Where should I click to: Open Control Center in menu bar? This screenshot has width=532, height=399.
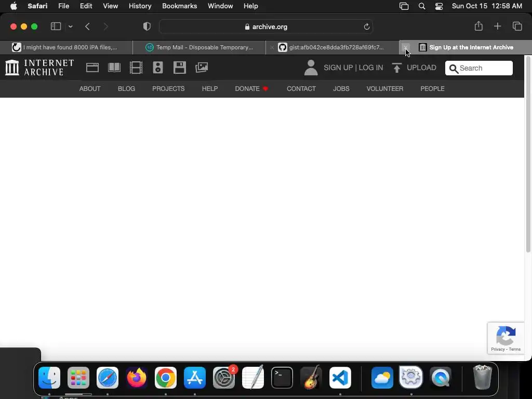tap(438, 6)
